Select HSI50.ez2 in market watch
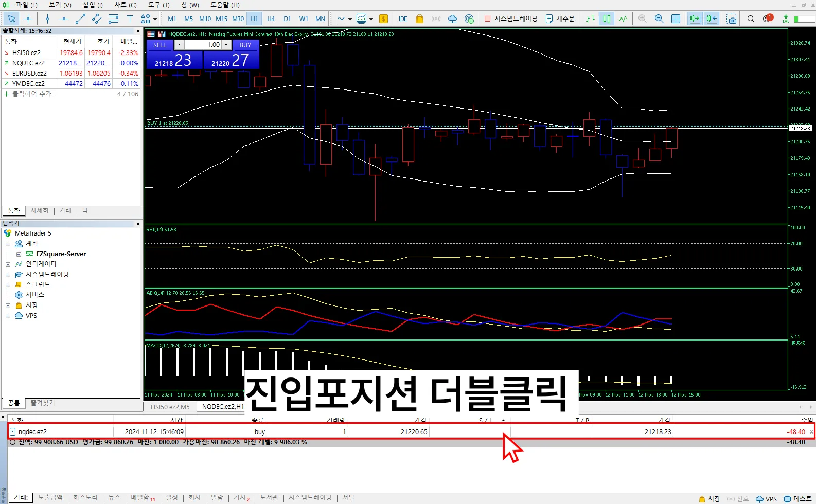Screen dimensions: 816x504 point(26,52)
